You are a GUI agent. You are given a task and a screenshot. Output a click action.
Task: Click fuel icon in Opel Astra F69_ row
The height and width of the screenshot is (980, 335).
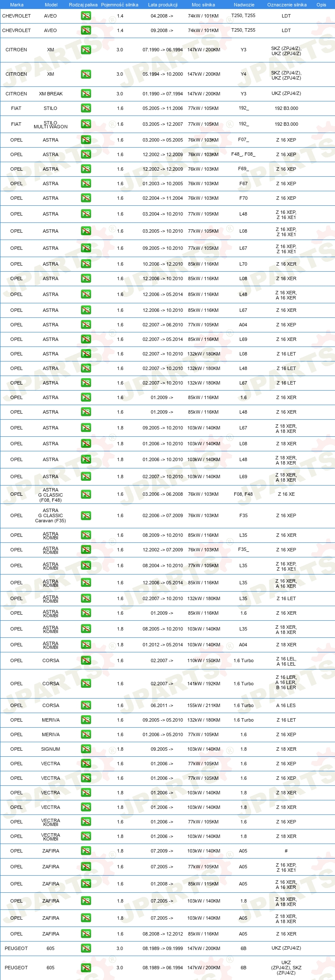[x=86, y=169]
